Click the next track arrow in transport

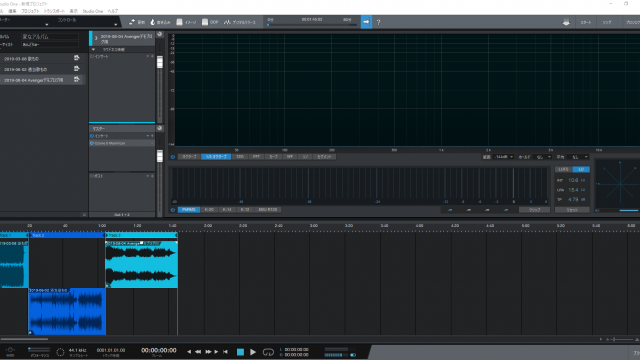coord(216,352)
